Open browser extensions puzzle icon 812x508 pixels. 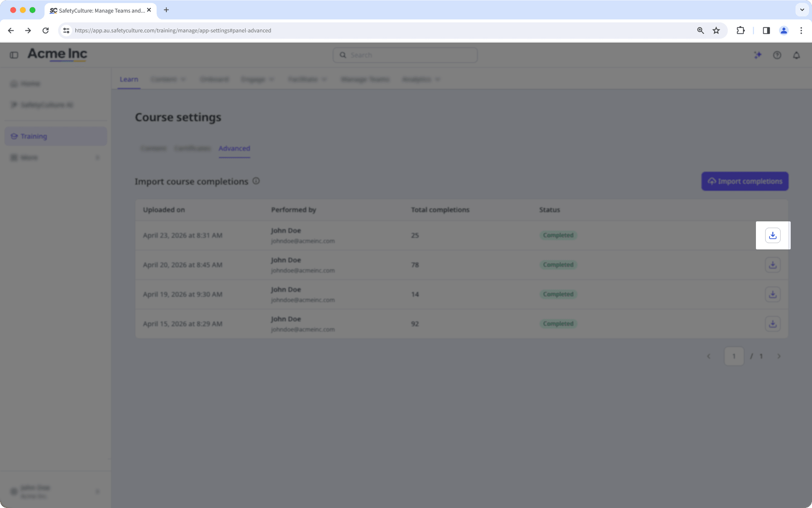tap(740, 30)
